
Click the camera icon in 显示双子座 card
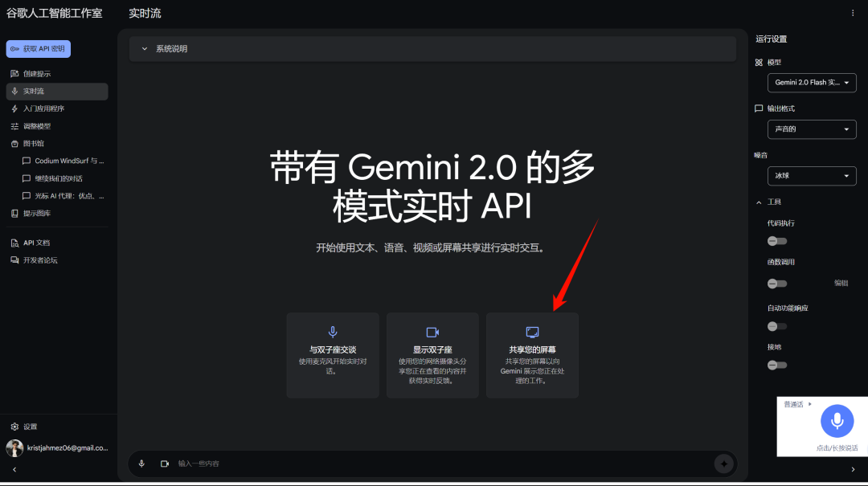point(432,332)
